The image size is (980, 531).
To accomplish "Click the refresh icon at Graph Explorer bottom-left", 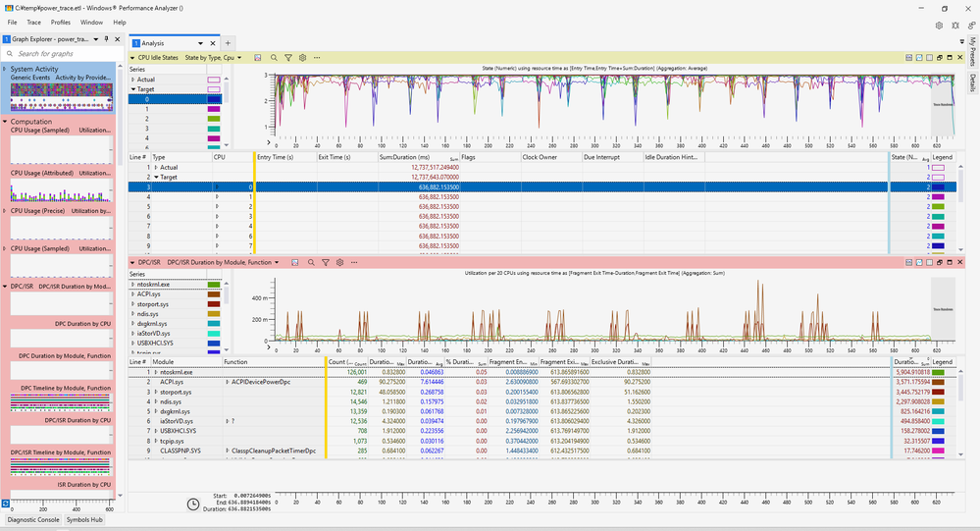I will [x=5, y=503].
